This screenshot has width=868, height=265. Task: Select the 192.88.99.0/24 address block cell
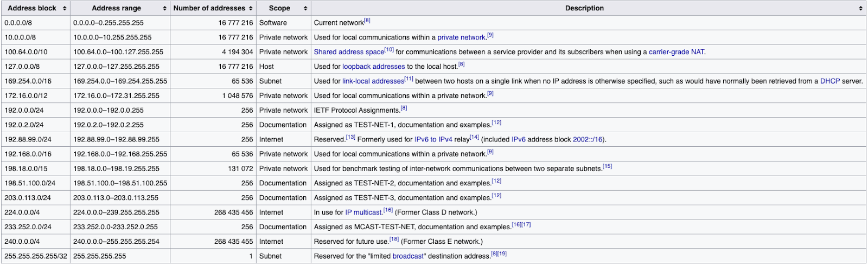point(36,140)
